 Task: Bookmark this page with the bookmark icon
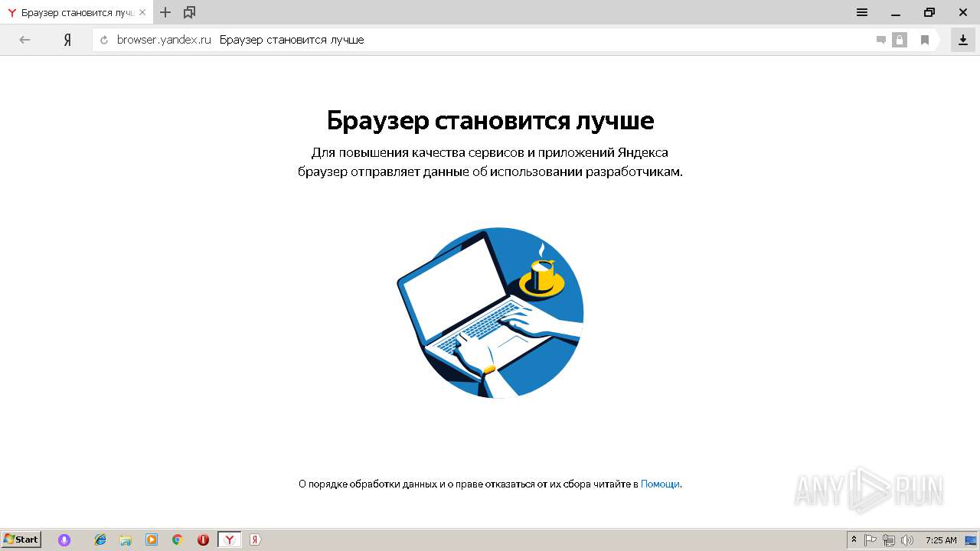[925, 40]
